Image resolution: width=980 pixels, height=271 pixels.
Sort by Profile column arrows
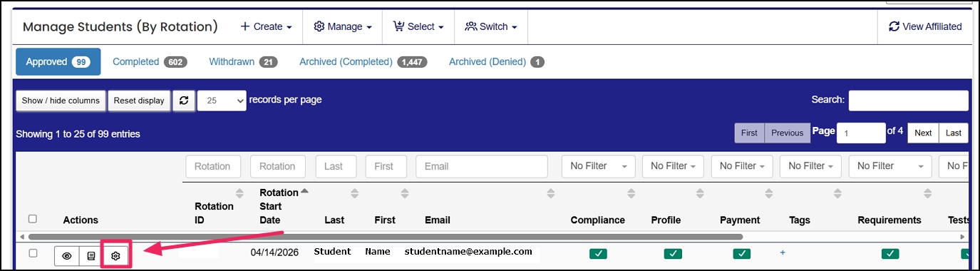700,193
